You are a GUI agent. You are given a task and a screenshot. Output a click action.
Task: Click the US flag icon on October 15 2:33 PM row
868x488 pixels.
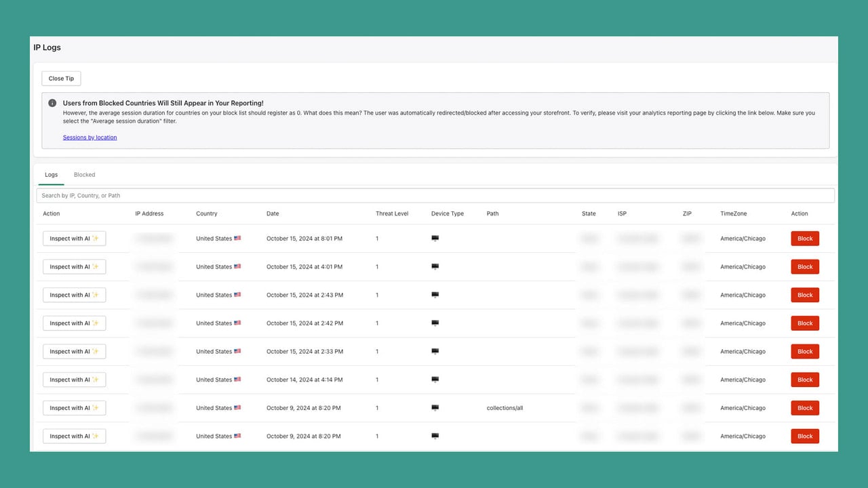point(237,352)
